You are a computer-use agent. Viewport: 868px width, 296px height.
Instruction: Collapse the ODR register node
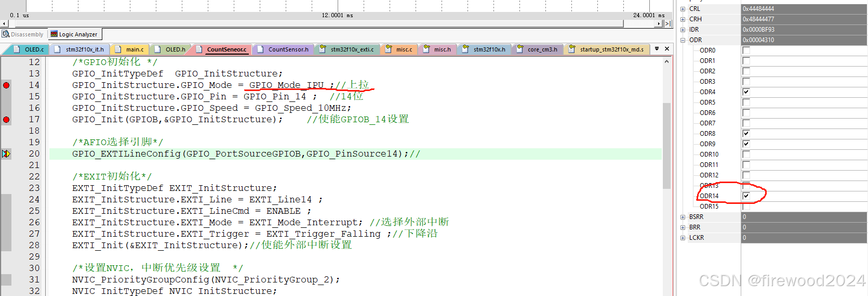click(x=683, y=40)
